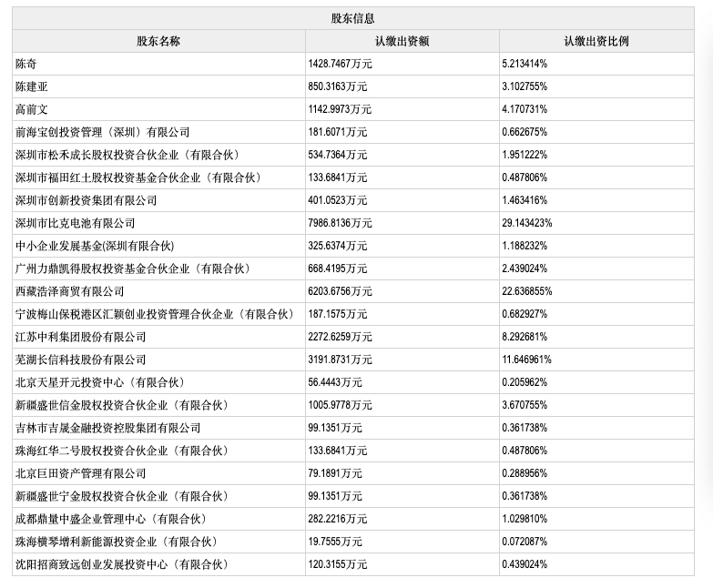Click the 认缴出资比例 column header
Screen dimensions: 713x588
(596, 41)
